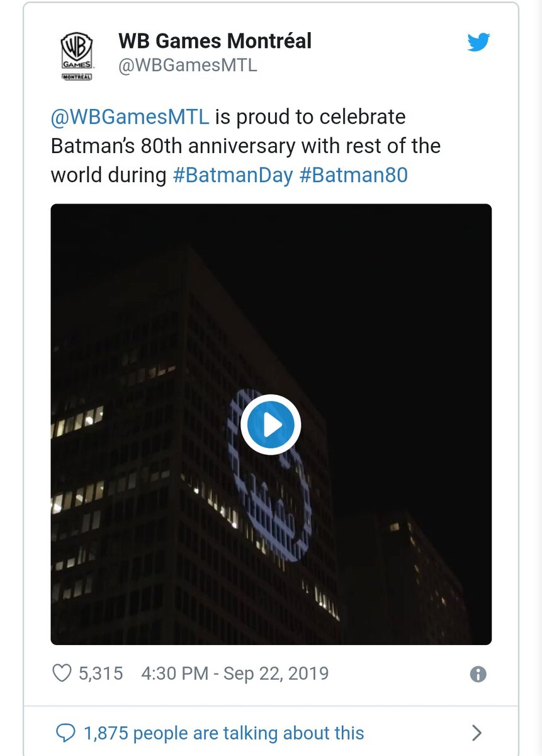Open the info icon beside the timestamp

pyautogui.click(x=478, y=674)
